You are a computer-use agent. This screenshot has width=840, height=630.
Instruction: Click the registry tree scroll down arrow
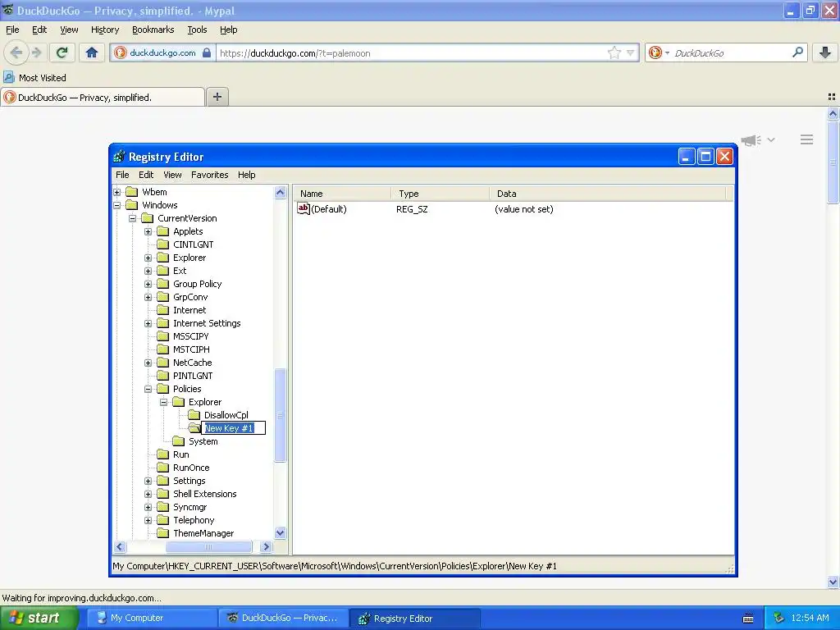tap(281, 532)
